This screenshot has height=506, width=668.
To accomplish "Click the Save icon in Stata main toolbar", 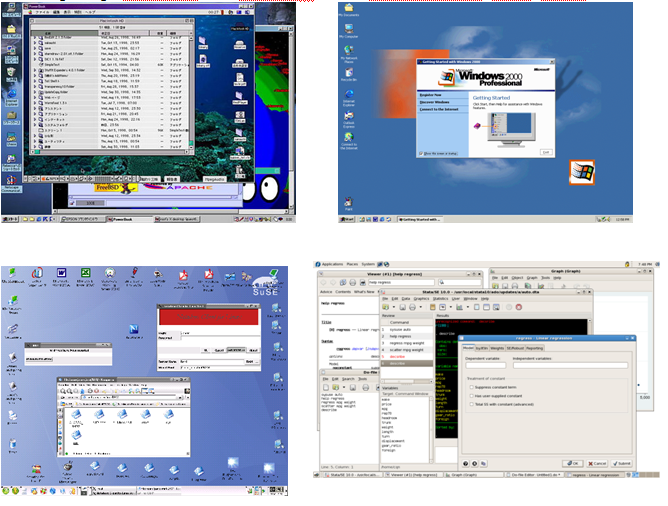I will (402, 307).
